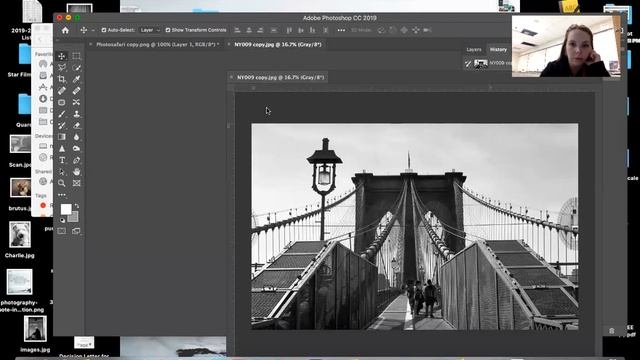
Task: Swap foreground and background colors
Action: (x=77, y=206)
